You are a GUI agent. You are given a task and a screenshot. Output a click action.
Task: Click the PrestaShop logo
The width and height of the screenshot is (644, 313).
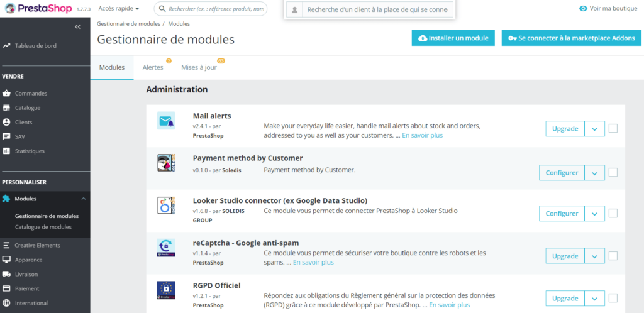coord(38,8)
